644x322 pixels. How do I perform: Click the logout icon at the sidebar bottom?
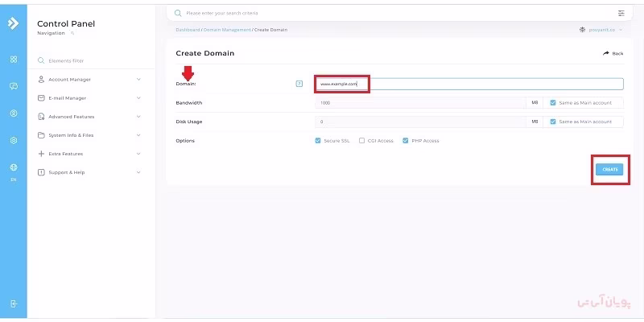coord(14,303)
